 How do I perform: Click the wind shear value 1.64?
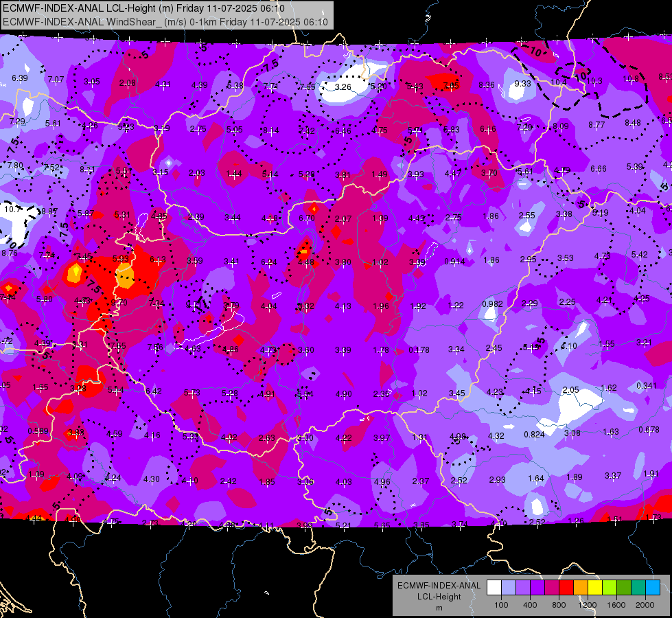[535, 479]
